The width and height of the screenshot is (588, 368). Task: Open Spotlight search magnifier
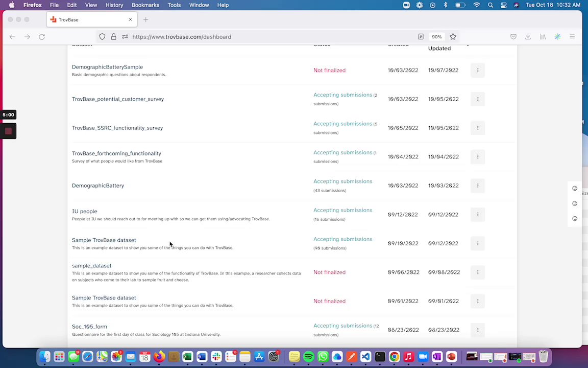click(491, 5)
